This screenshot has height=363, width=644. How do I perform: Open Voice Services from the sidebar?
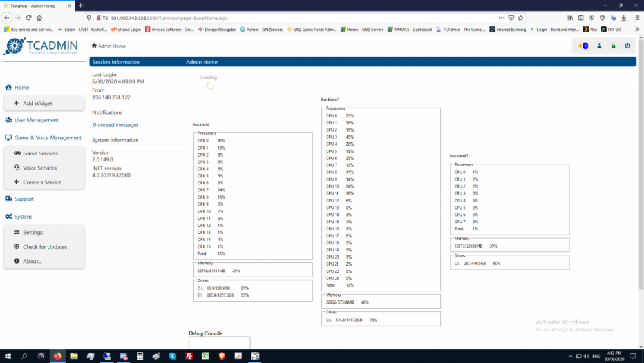point(40,168)
